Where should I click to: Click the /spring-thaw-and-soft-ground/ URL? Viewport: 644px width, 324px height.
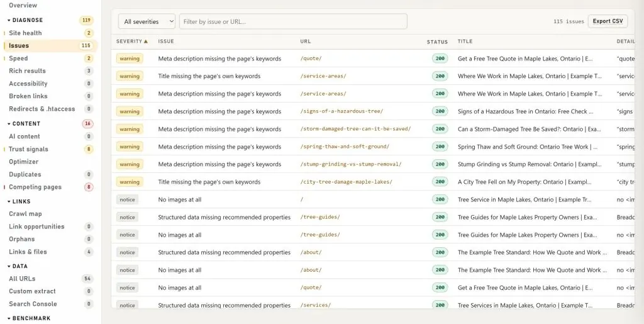(345, 147)
